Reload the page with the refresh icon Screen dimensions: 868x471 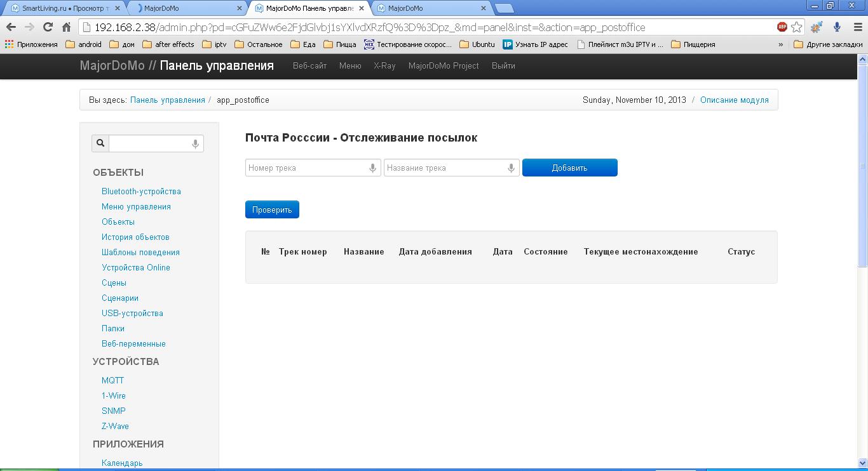(48, 27)
